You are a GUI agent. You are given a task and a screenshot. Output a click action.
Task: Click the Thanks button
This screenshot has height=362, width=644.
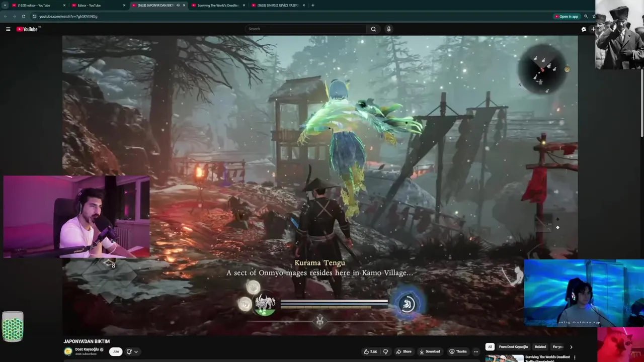tap(458, 352)
